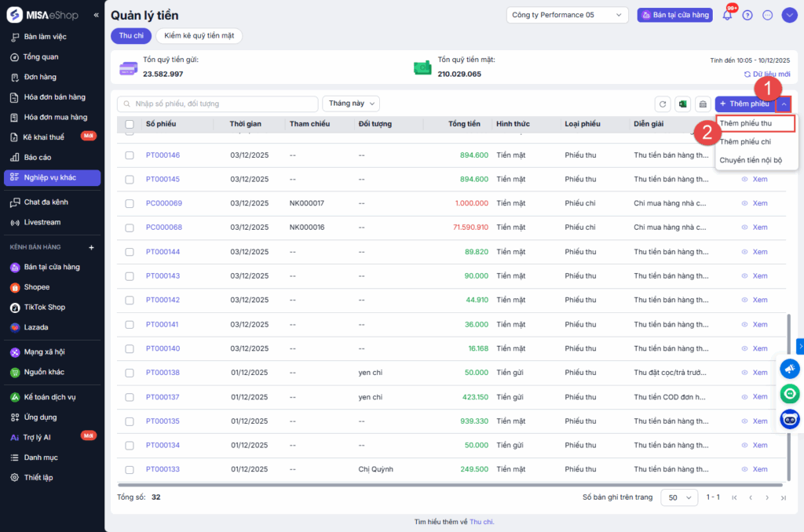Open voucher link PT000133
Image resolution: width=804 pixels, height=532 pixels.
point(163,469)
